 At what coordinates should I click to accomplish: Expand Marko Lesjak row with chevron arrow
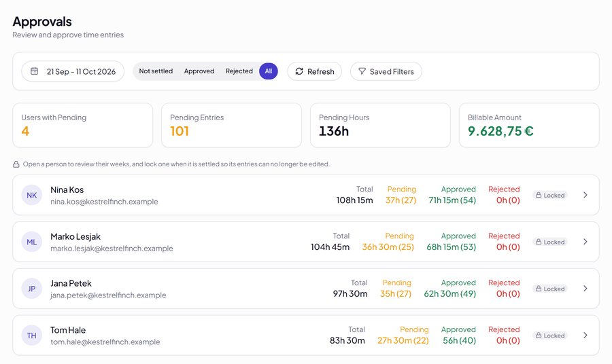click(x=585, y=242)
